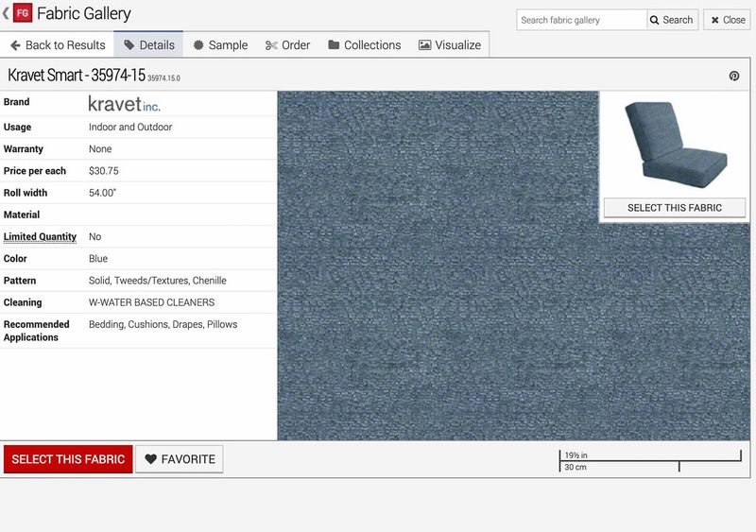Click the Limited Quantity label
This screenshot has height=532, width=756.
[40, 236]
